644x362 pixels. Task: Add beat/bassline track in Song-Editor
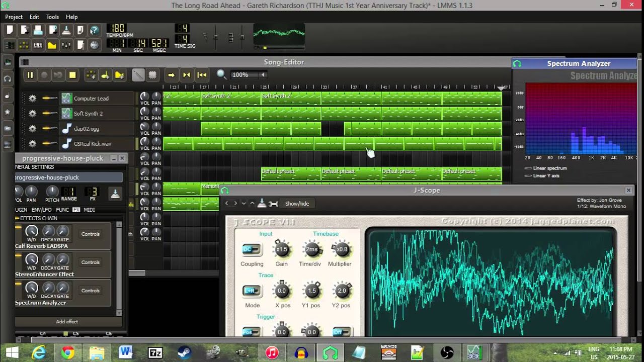91,75
